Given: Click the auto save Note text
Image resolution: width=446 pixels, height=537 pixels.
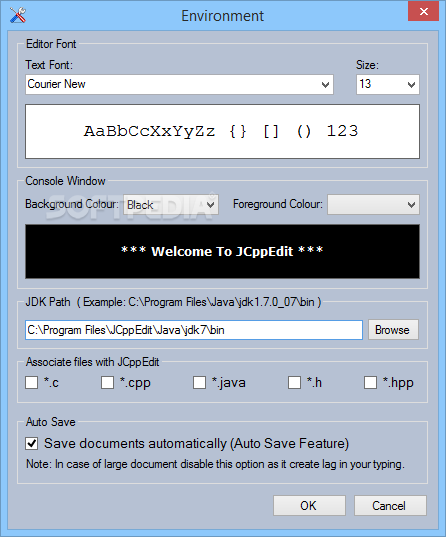Looking at the screenshot, I should pos(215,464).
